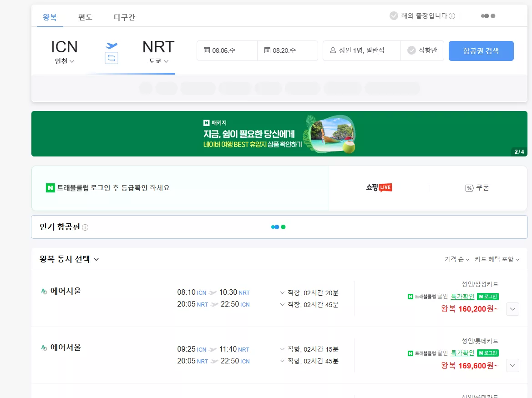Viewport: 532px width, 398px height.
Task: Swap departure and arrival airports icon
Action: coord(111,58)
